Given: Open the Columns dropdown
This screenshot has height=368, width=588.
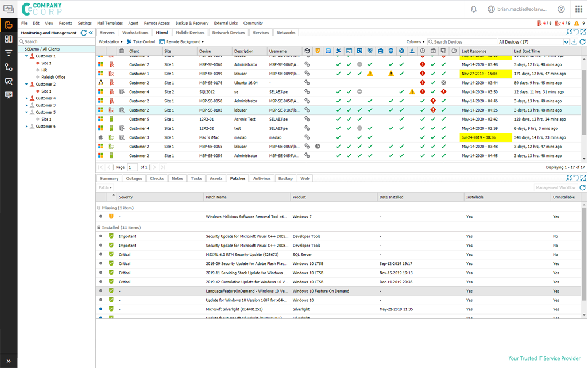Looking at the screenshot, I should click(416, 41).
